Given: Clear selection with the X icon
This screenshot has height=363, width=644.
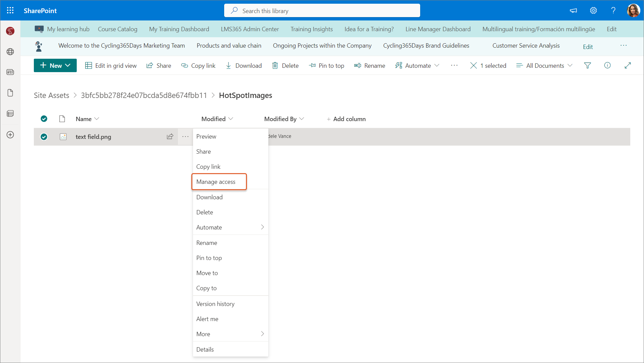Looking at the screenshot, I should pos(473,65).
